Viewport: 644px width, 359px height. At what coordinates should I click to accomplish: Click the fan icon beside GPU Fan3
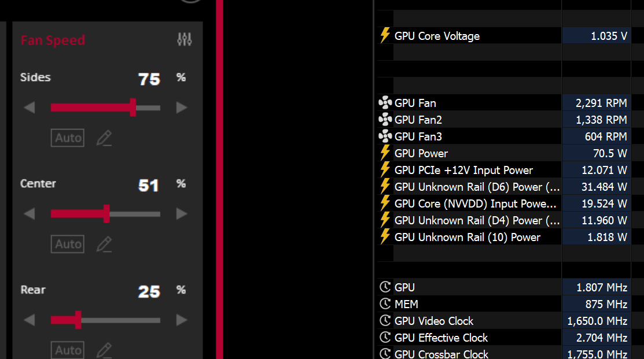tap(385, 136)
